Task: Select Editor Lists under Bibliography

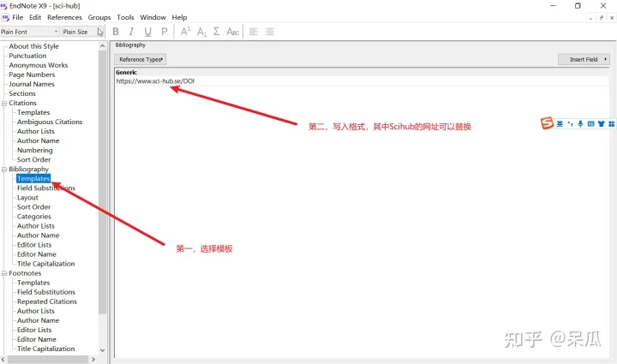Action: click(34, 244)
